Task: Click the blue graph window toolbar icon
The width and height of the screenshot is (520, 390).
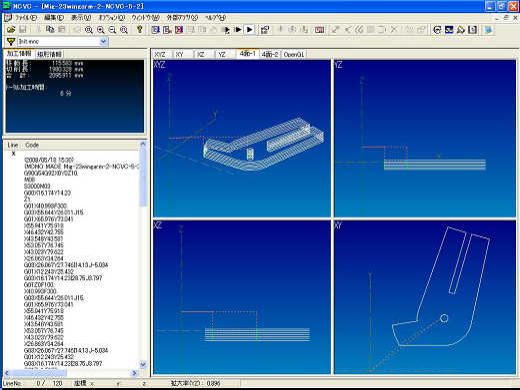Action: tap(449, 30)
